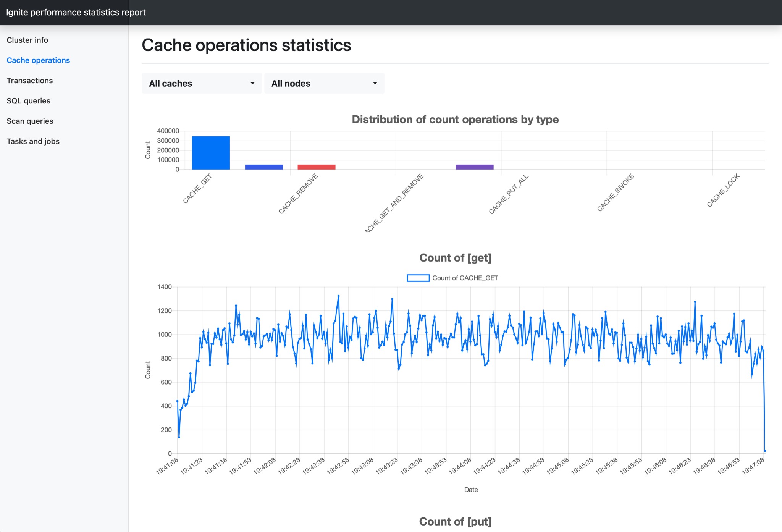
Task: Click the purple CACHE_PUT_ALL bar
Action: pyautogui.click(x=475, y=166)
